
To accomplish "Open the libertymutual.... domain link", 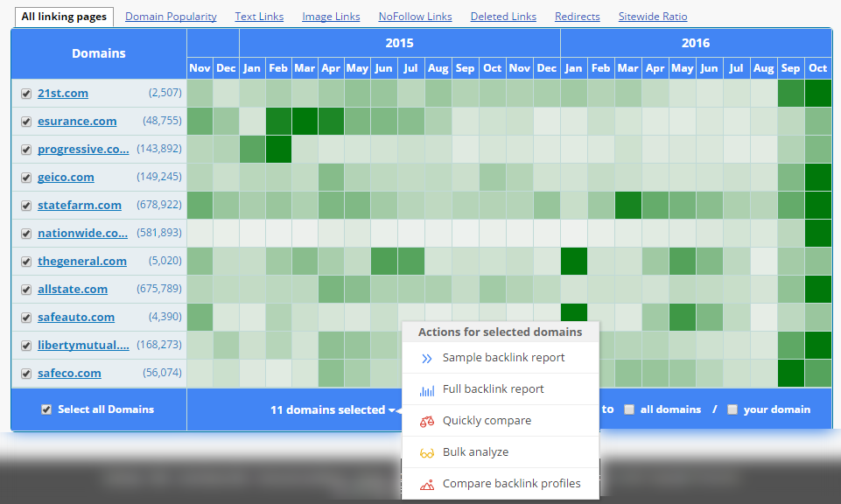I will (x=83, y=345).
